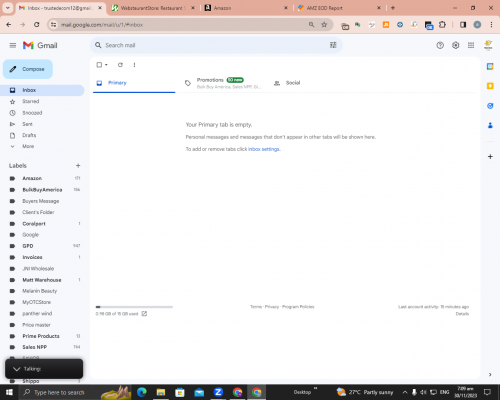Click the Compose button
The width and height of the screenshot is (500, 400).
coord(28,69)
